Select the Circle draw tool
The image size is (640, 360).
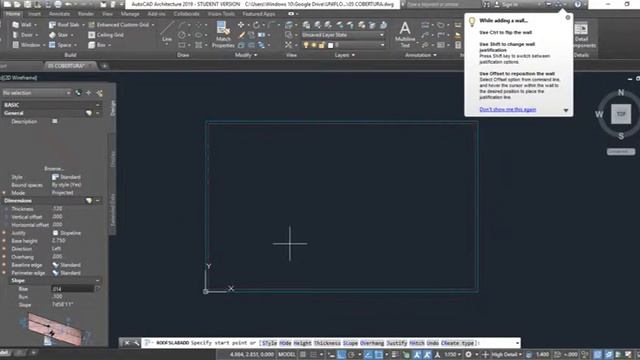(182, 35)
